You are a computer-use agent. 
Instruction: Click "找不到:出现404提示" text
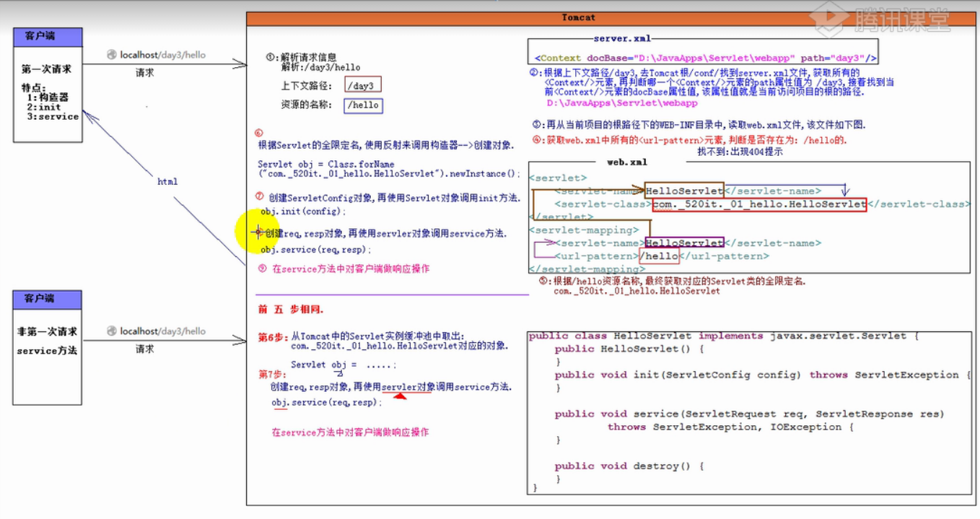(740, 152)
